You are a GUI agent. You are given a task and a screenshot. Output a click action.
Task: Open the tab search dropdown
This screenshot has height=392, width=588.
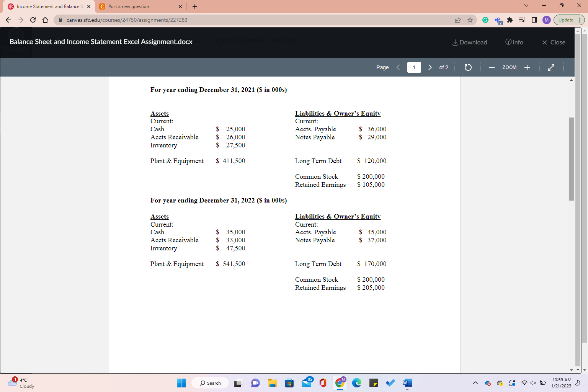click(x=527, y=6)
